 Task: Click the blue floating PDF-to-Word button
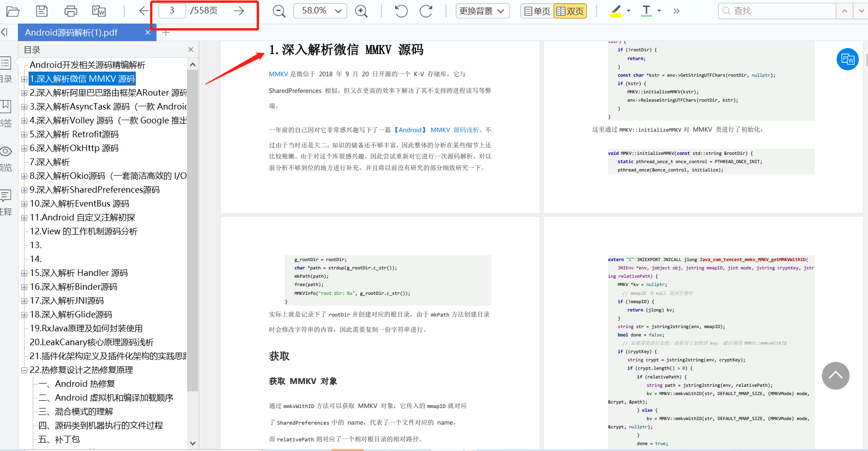pos(848,59)
